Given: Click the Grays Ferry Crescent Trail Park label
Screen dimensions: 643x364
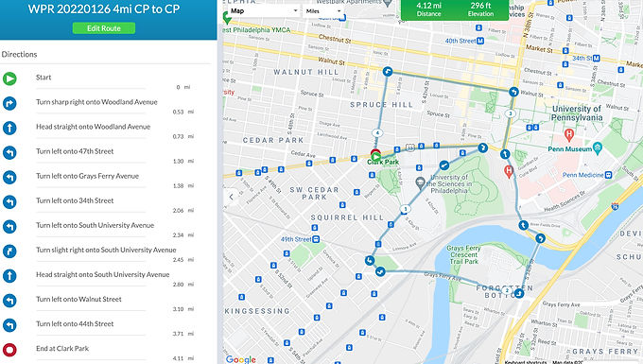Looking at the screenshot, I should tap(463, 254).
